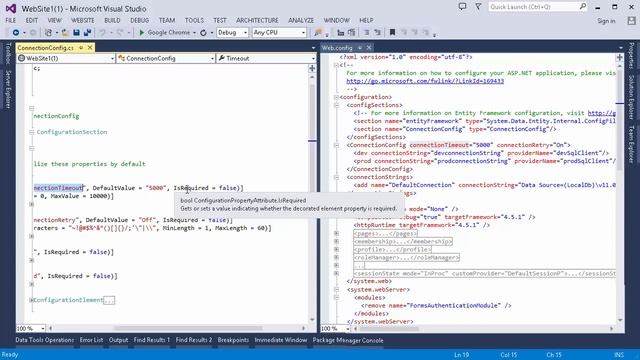Open the FILE menu
Screen dimensions: 640x360
(x=11, y=20)
